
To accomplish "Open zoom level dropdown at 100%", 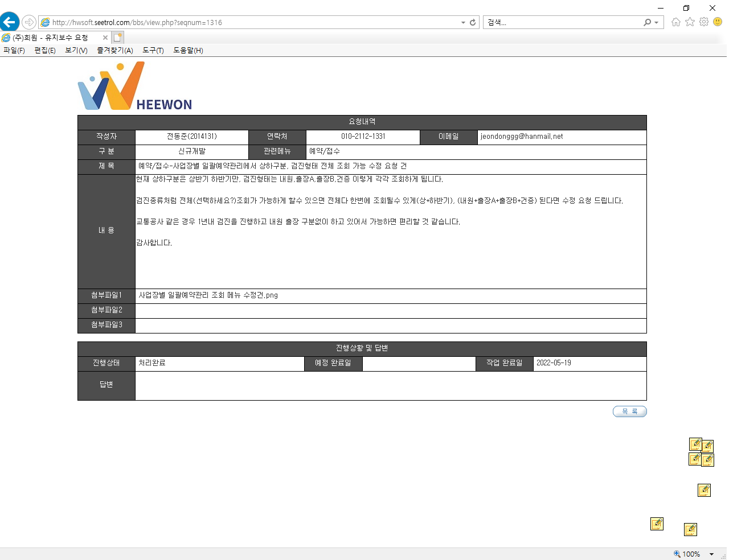I will pyautogui.click(x=711, y=554).
